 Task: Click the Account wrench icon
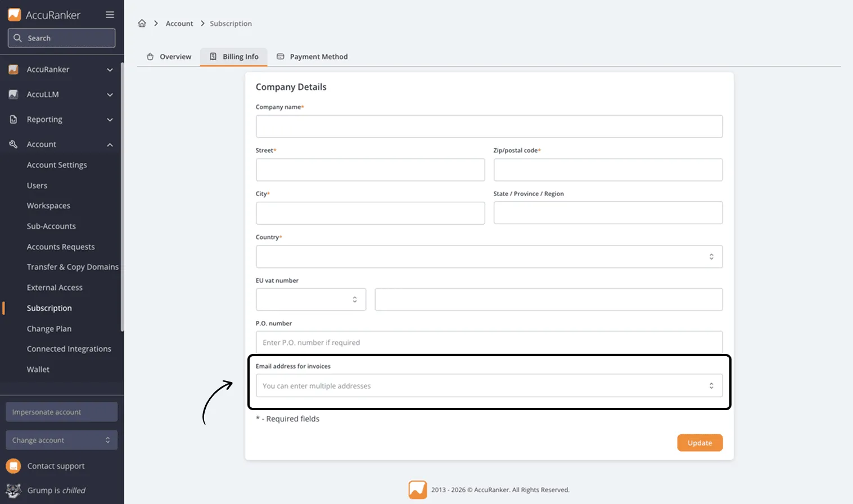[13, 144]
